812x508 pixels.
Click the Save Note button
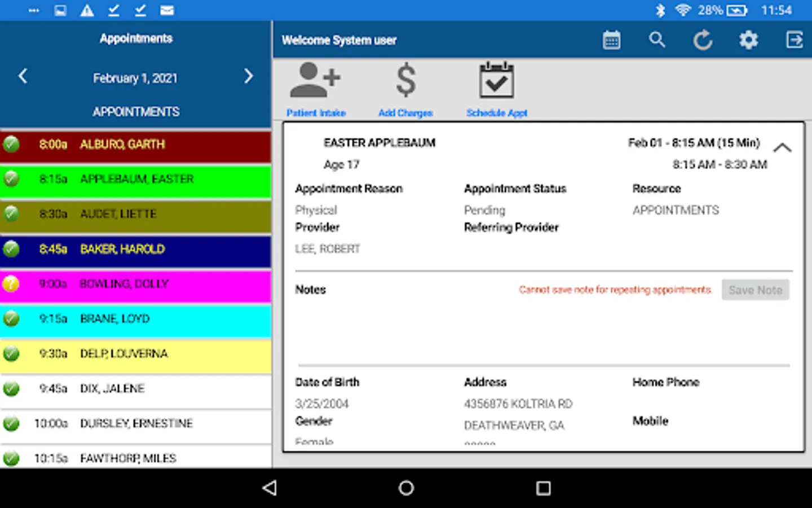755,290
